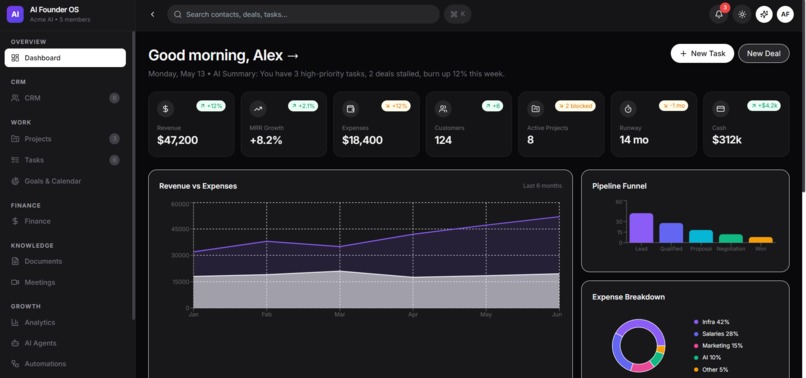
Task: Go to Projects in the sidebar
Action: coord(65,139)
